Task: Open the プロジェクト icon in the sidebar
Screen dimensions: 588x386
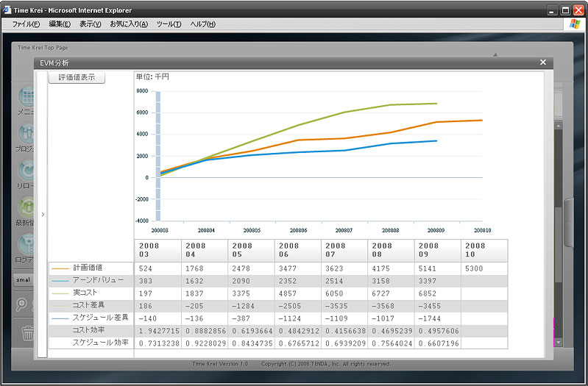Action: [26, 135]
